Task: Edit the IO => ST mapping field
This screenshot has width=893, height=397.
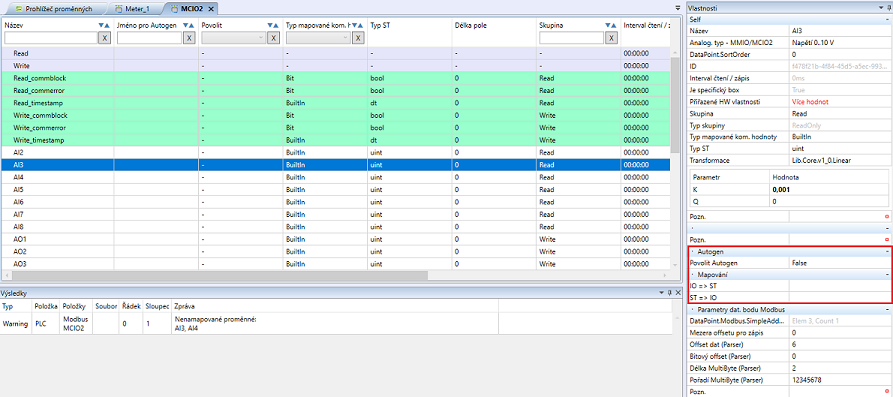Action: (841, 286)
